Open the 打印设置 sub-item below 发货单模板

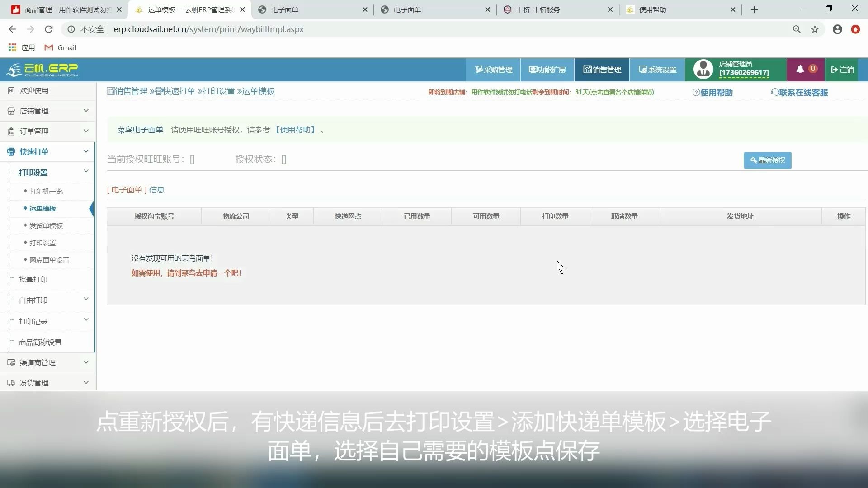(x=42, y=243)
